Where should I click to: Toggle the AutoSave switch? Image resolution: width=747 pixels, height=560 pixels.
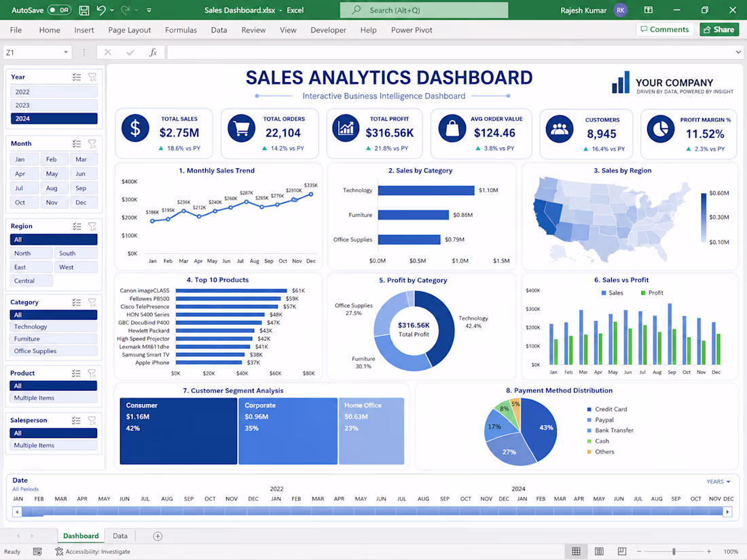click(59, 10)
